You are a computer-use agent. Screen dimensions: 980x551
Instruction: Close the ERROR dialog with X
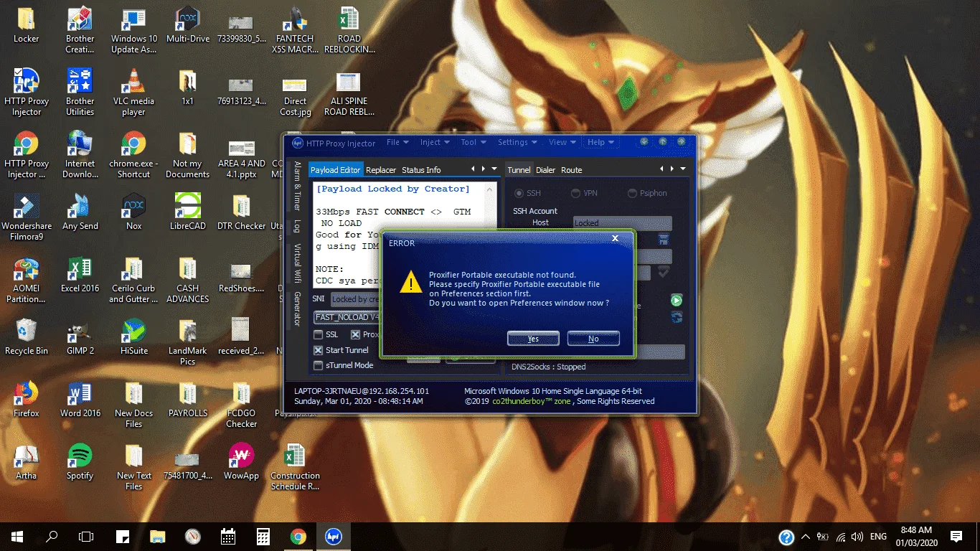point(615,238)
